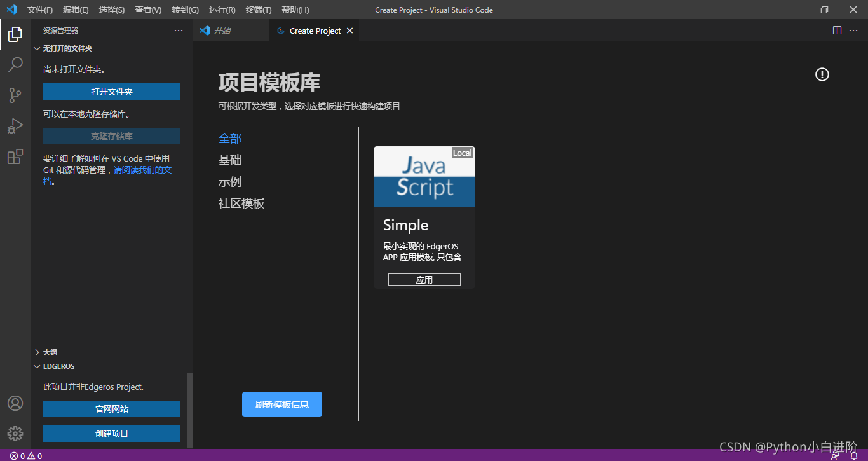The width and height of the screenshot is (868, 461).
Task: Select the 基础 template category
Action: [230, 160]
